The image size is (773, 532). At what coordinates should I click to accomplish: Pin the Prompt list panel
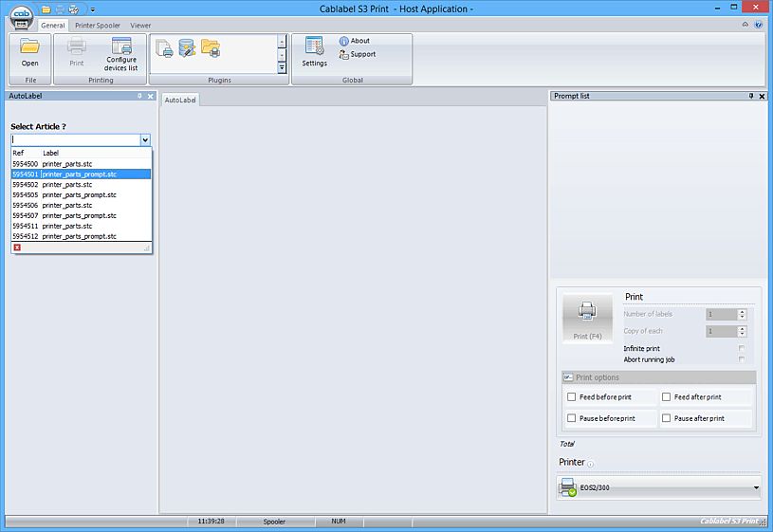pos(751,96)
